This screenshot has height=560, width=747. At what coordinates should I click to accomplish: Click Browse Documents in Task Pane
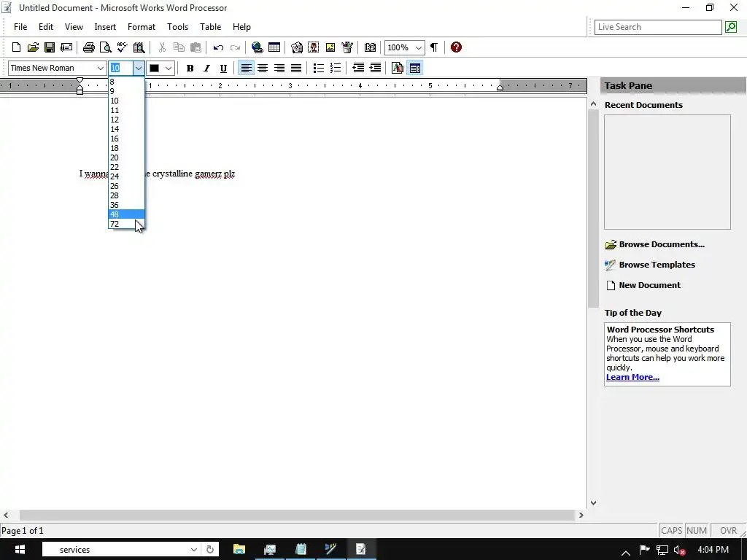655,244
